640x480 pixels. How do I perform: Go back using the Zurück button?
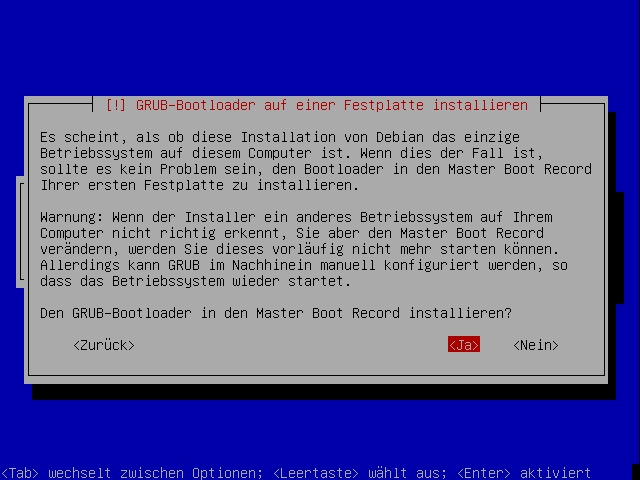click(104, 345)
